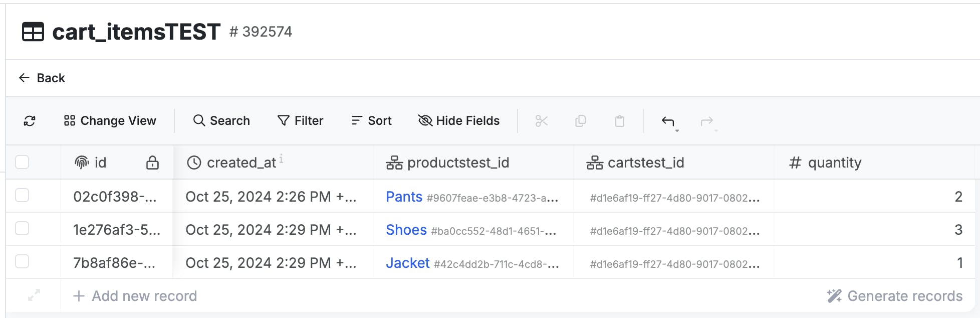980x318 pixels.
Task: Click the table icon beside cart_itemsTEST title
Action: pos(33,32)
